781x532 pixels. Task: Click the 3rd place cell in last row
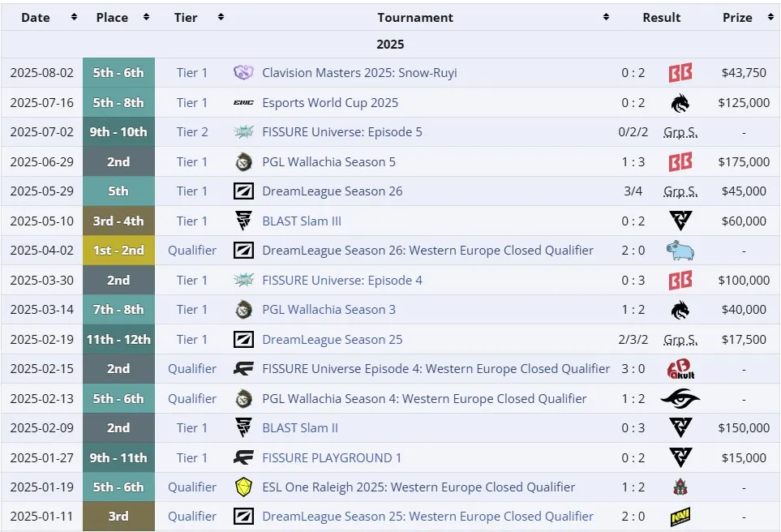(x=118, y=517)
